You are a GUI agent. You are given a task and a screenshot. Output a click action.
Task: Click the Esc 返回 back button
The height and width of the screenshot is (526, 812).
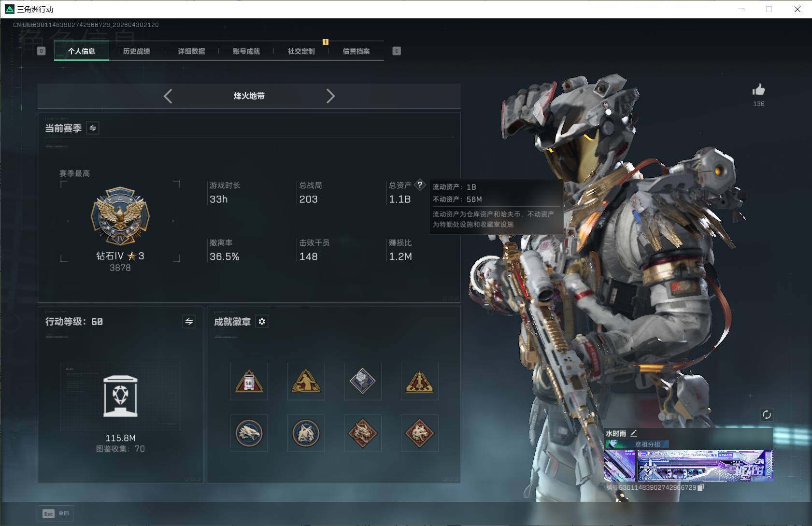(56, 513)
